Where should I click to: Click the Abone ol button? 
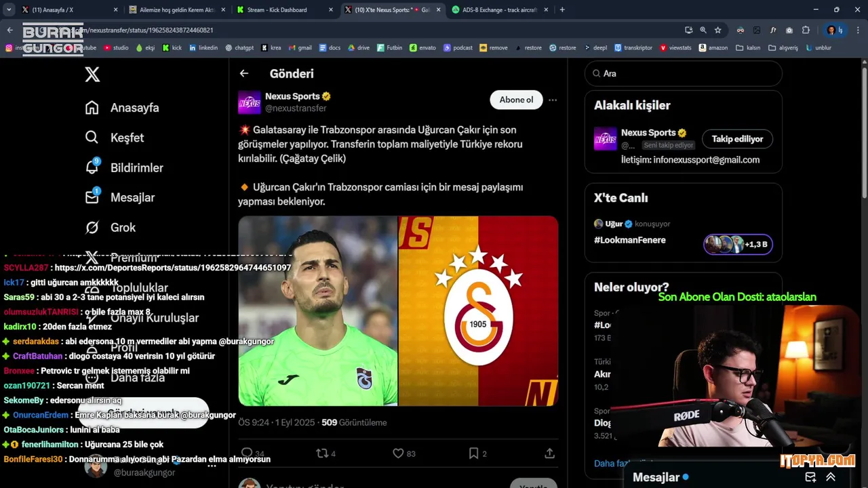pyautogui.click(x=516, y=100)
